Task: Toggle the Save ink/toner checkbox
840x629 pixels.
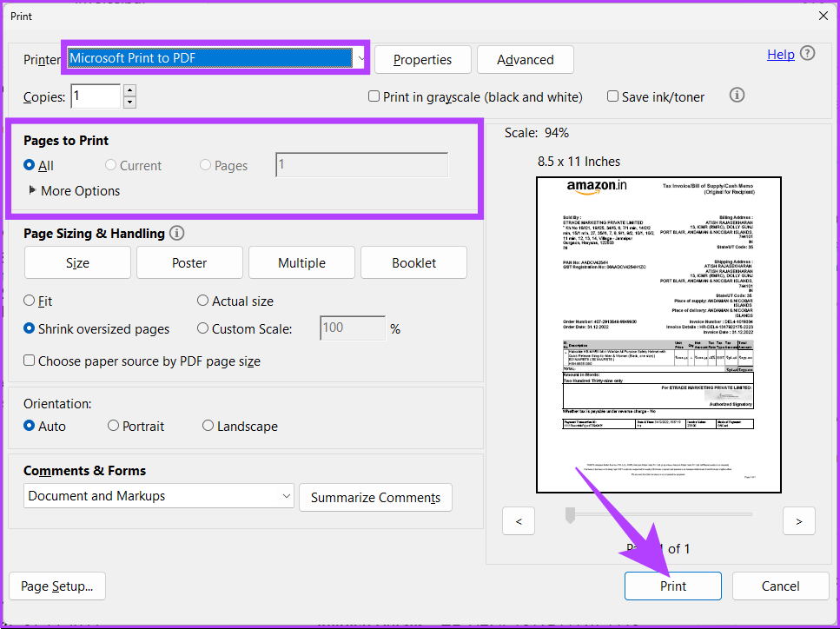Action: coord(613,96)
